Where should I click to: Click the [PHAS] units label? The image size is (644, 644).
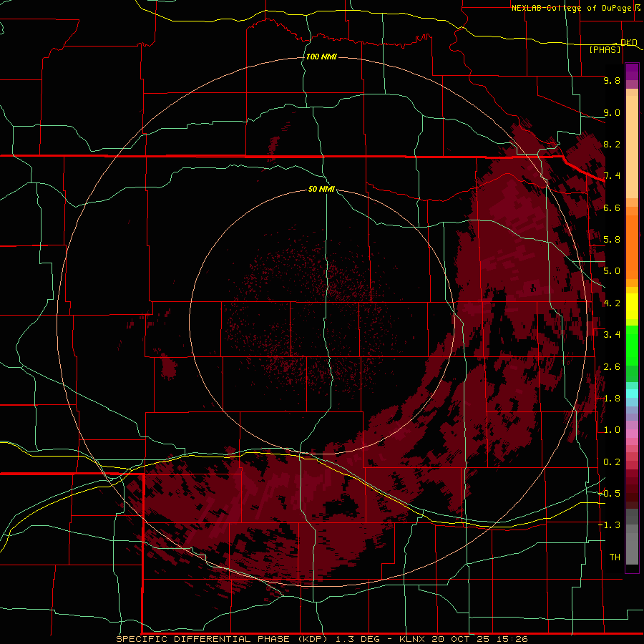(x=605, y=49)
